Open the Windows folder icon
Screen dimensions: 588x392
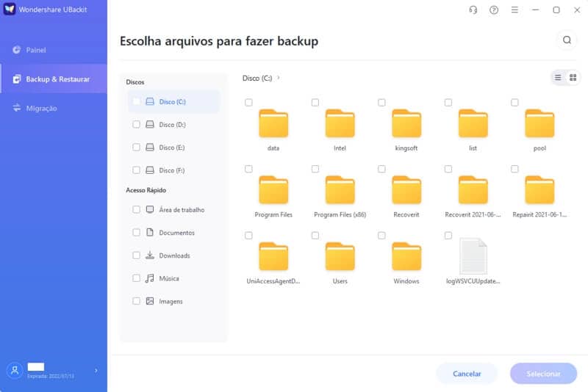tap(406, 256)
